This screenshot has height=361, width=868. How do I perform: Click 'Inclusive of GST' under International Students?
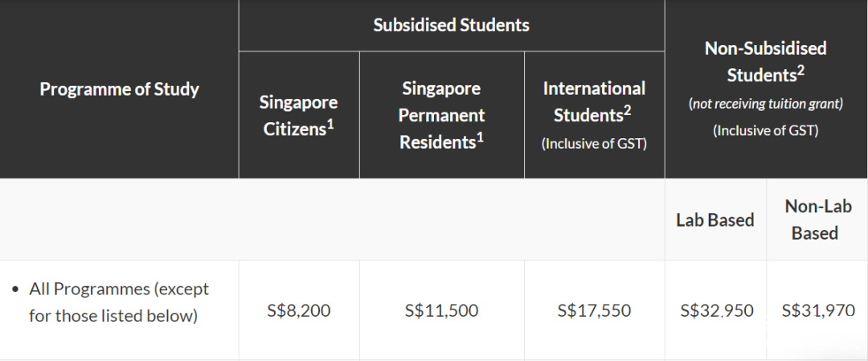(x=594, y=144)
